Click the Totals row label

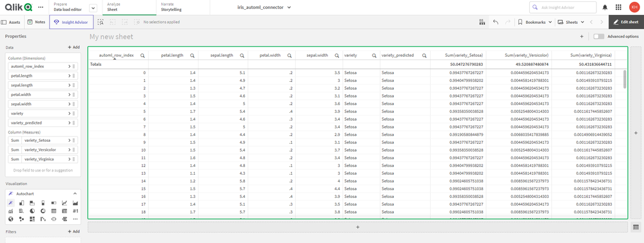pyautogui.click(x=95, y=64)
